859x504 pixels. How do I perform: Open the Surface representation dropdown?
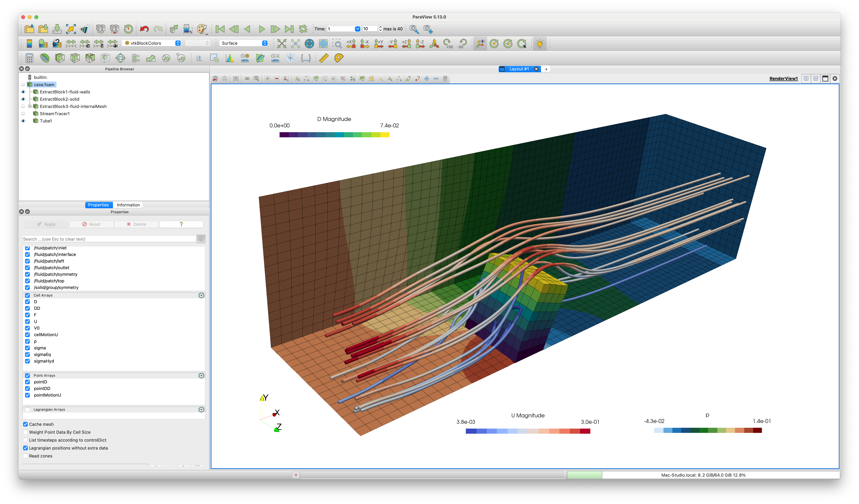pos(244,43)
